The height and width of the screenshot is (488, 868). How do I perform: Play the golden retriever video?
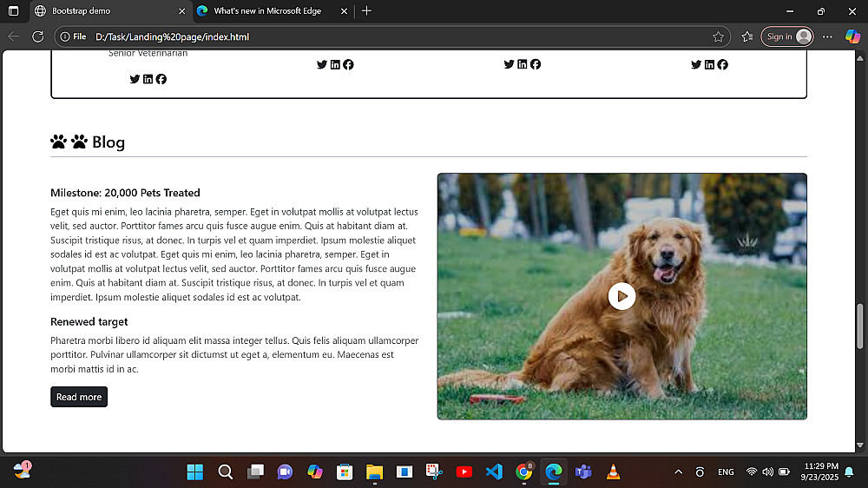point(621,296)
